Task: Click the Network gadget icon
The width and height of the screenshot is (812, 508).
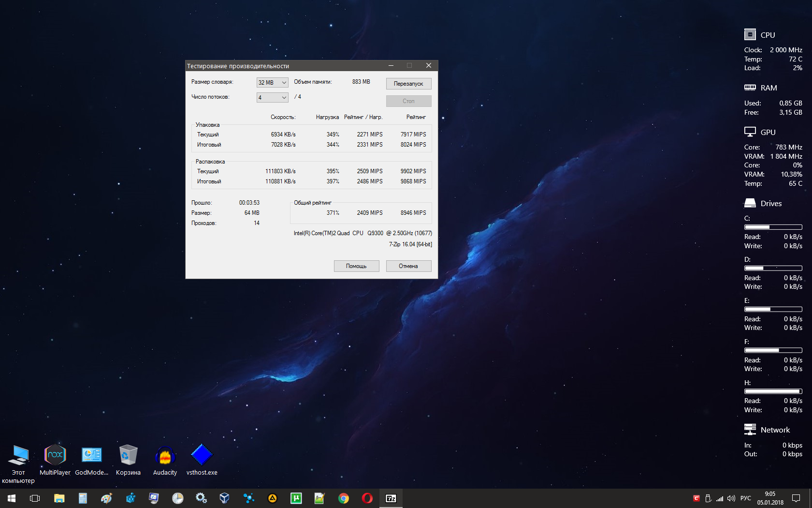Action: (x=750, y=429)
